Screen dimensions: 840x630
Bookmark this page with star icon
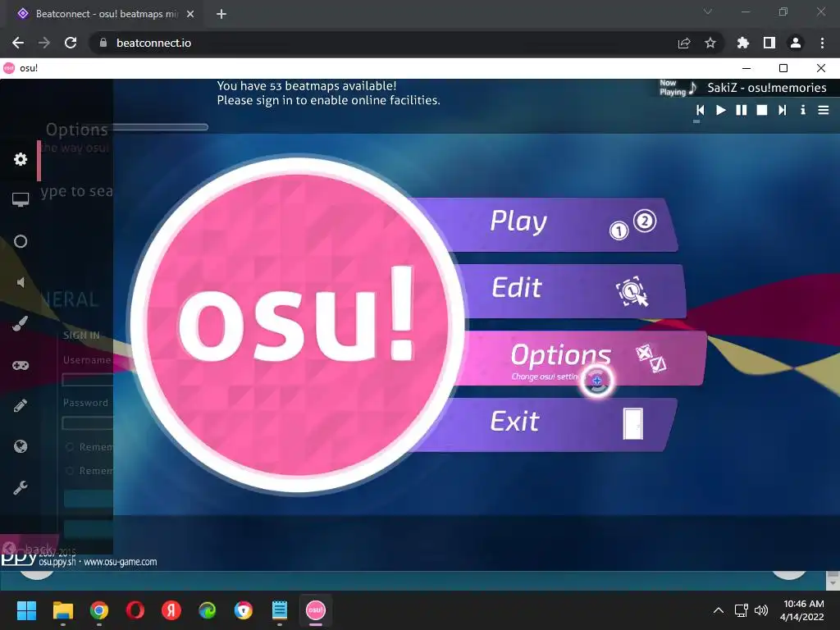[x=710, y=43]
